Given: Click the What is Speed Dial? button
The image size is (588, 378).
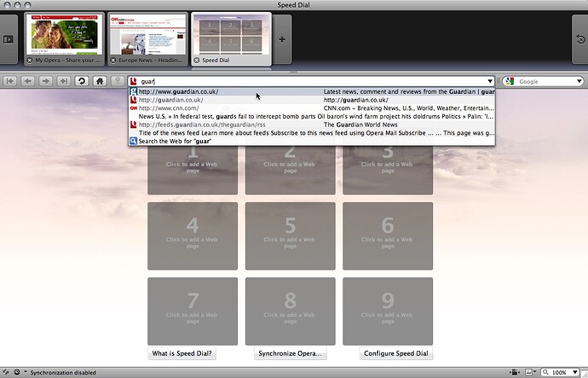Looking at the screenshot, I should [182, 353].
